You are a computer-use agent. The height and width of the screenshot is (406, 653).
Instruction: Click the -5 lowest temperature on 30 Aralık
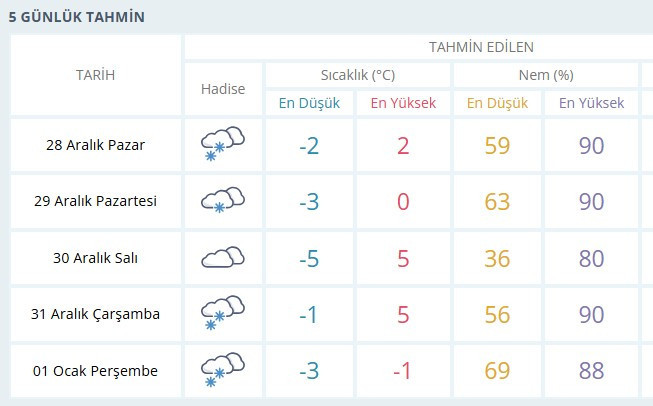click(310, 258)
